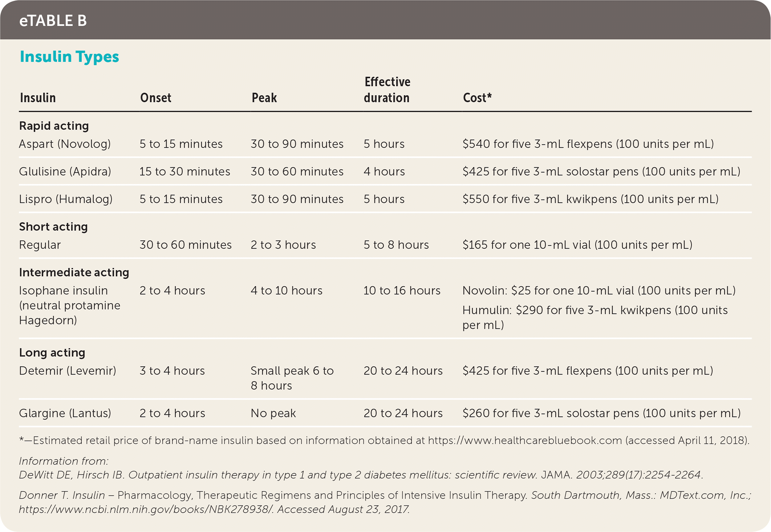Click the "Intermediate acting" section heading
Screen dimensions: 771x532
74,273
